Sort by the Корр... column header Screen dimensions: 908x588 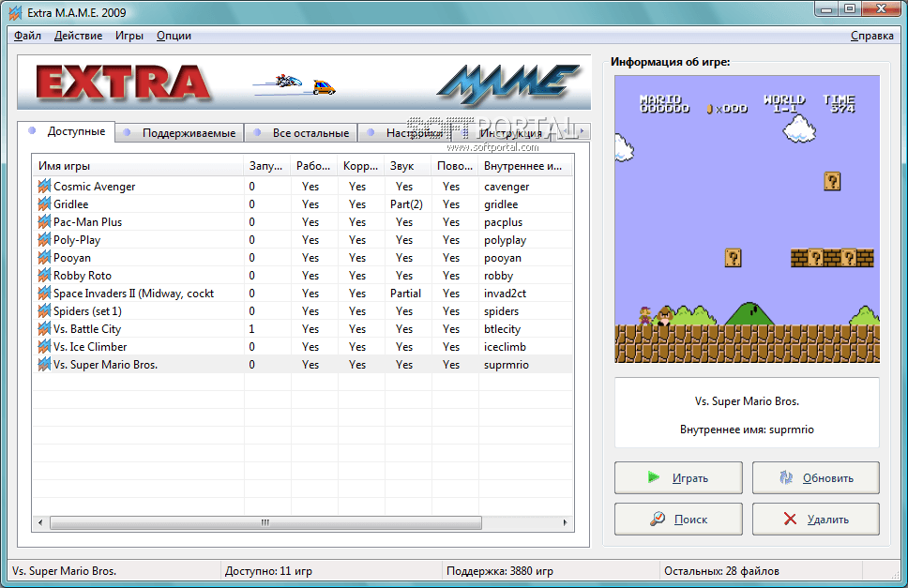(361, 166)
